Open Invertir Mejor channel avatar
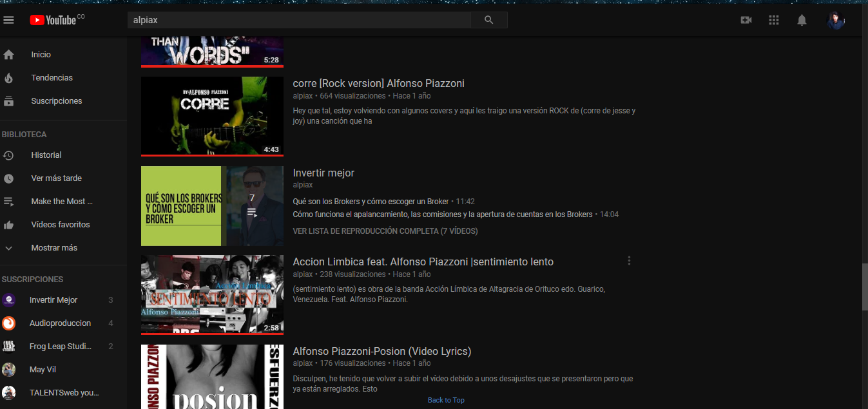The image size is (868, 409). click(8, 300)
